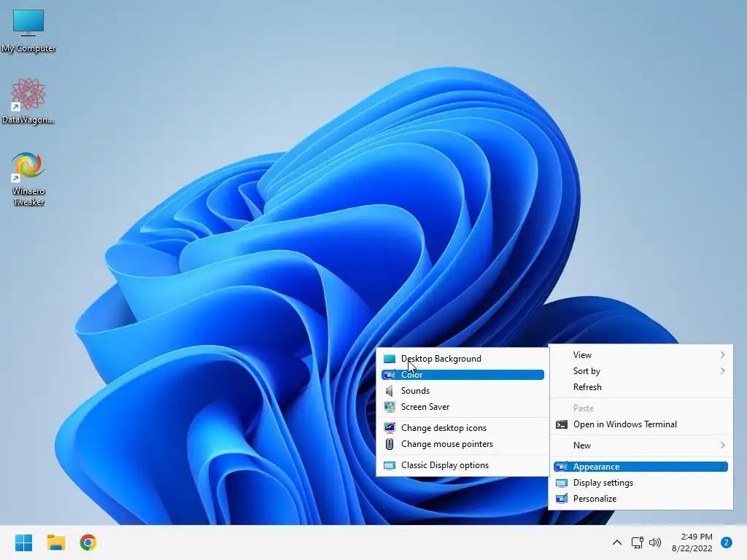Launch Google Chrome from the taskbar
Viewport: 747px width, 560px height.
88,542
